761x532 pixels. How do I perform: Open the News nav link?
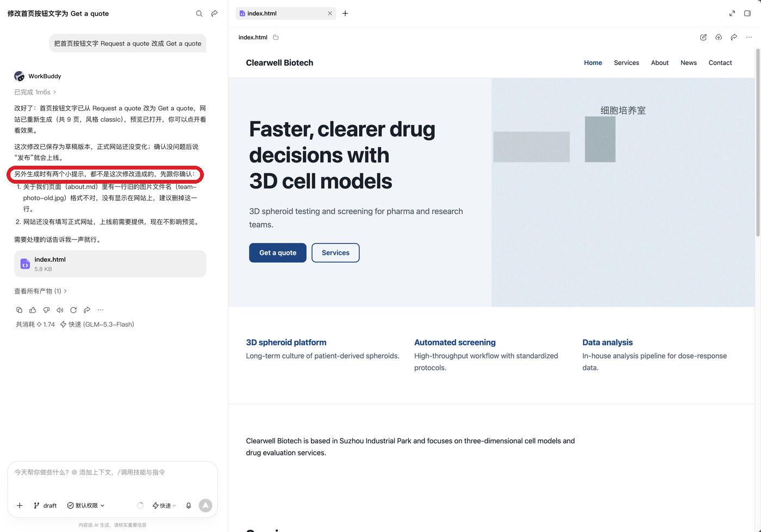click(x=689, y=62)
